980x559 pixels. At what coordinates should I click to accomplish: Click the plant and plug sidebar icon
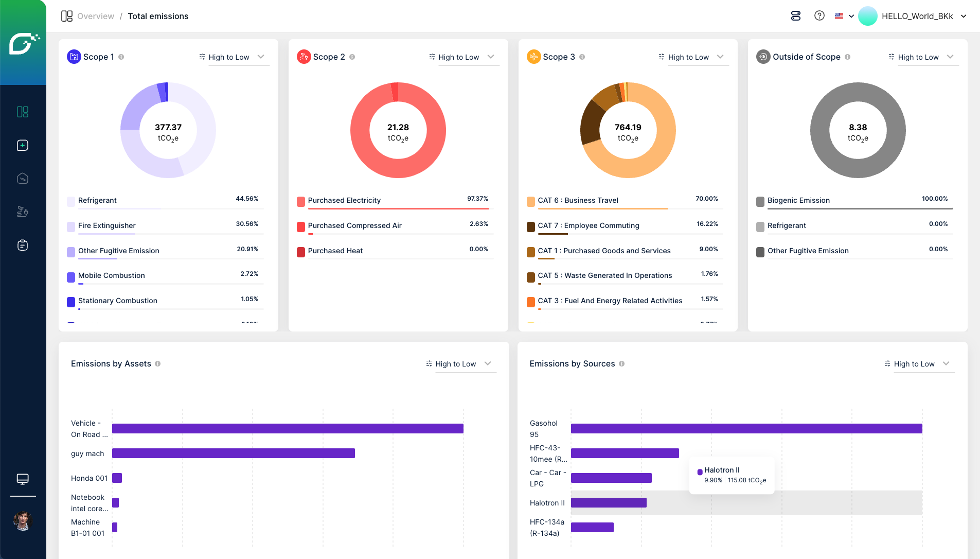tap(23, 212)
